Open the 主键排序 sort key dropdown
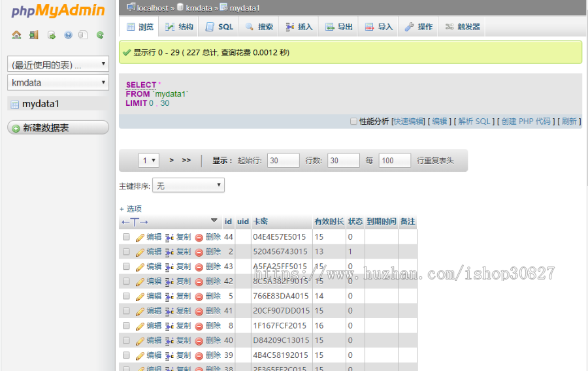This screenshot has width=588, height=371. tap(188, 185)
